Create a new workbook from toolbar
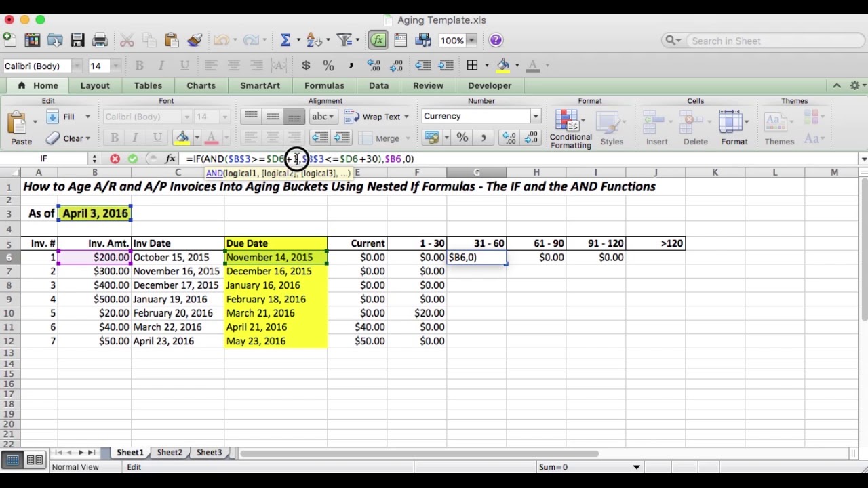The height and width of the screenshot is (488, 868). [x=9, y=40]
